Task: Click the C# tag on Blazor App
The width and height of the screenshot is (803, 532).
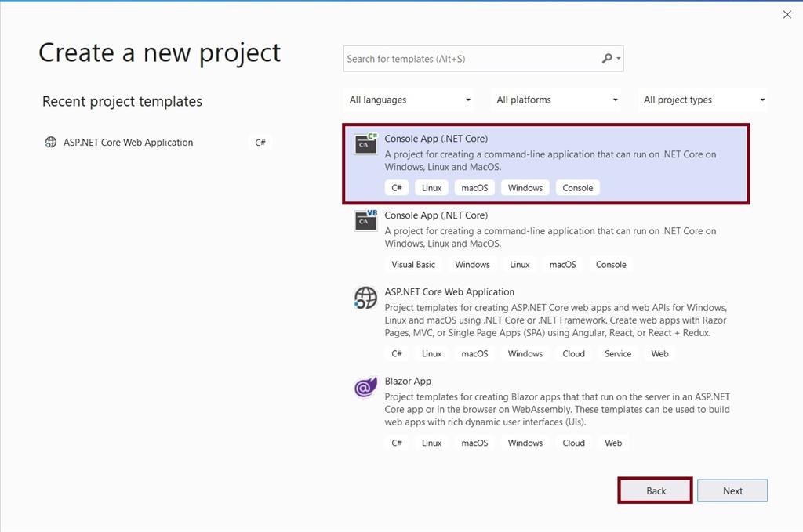Action: tap(396, 443)
